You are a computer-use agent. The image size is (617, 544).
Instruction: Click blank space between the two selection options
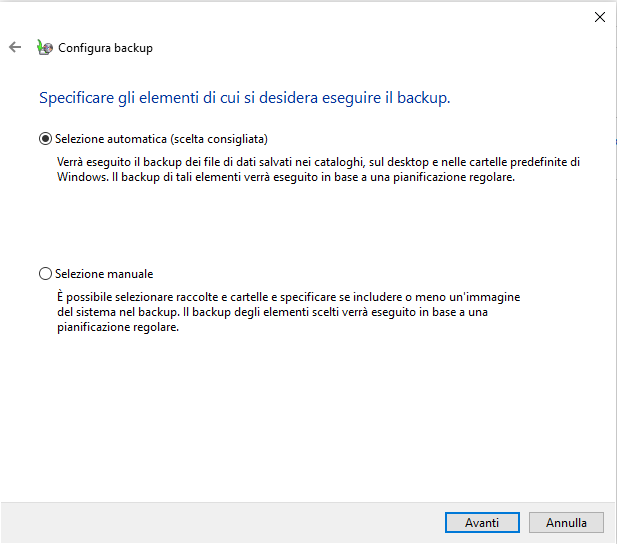(300, 225)
